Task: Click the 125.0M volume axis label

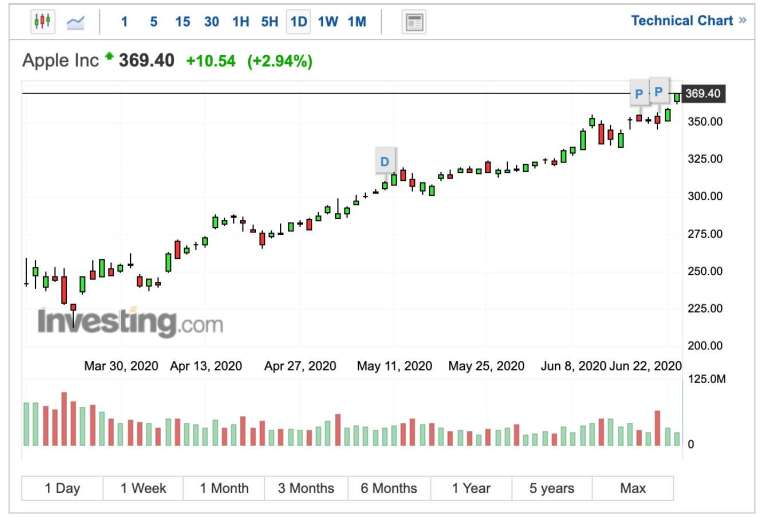Action: click(x=706, y=379)
